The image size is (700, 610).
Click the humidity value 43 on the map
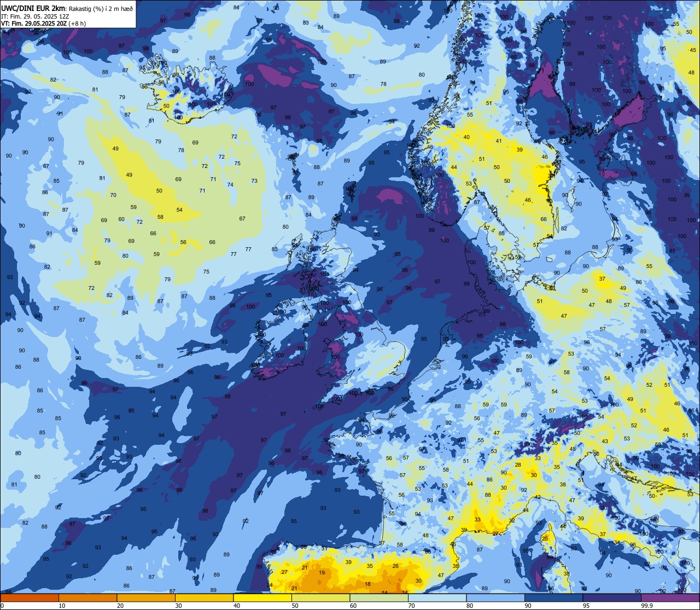click(x=605, y=441)
